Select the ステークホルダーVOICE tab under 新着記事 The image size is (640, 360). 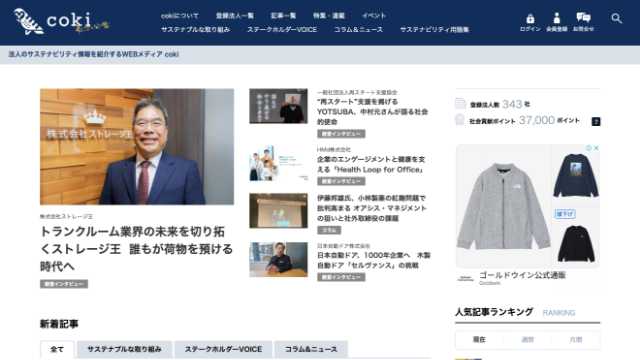tap(223, 349)
